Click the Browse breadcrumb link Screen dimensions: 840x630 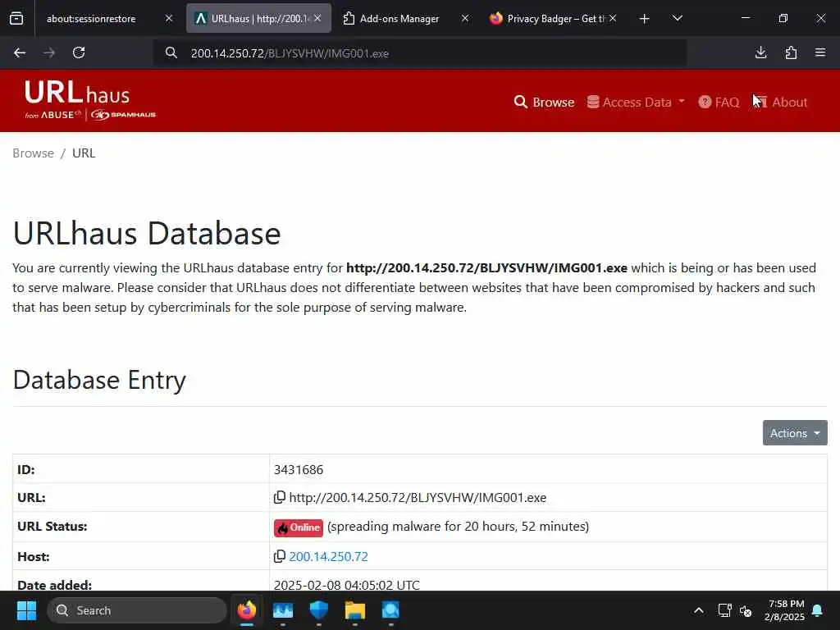point(33,153)
